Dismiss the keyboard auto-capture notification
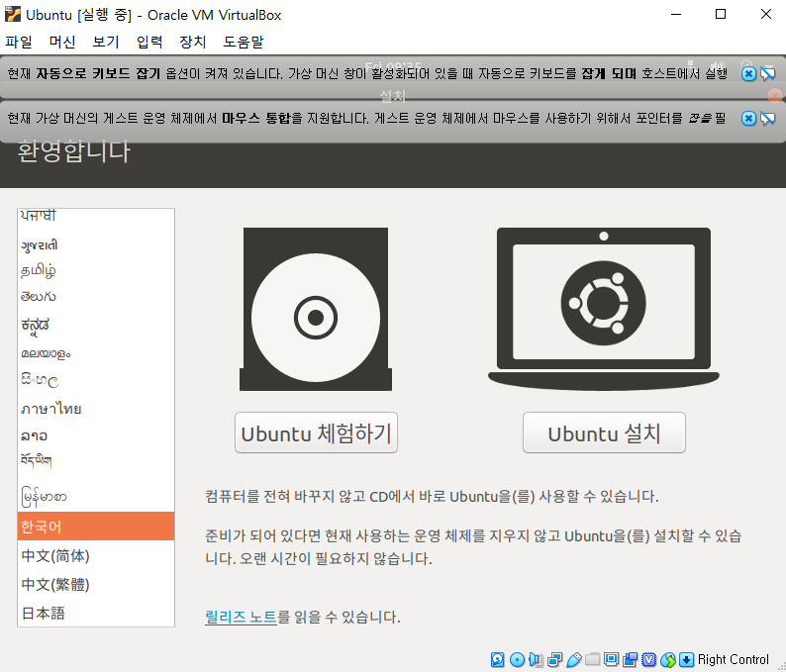Viewport: 786px width, 672px height. 748,74
